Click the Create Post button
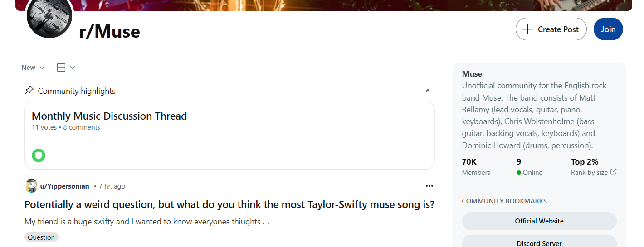This screenshot has height=247, width=644. 551,29
